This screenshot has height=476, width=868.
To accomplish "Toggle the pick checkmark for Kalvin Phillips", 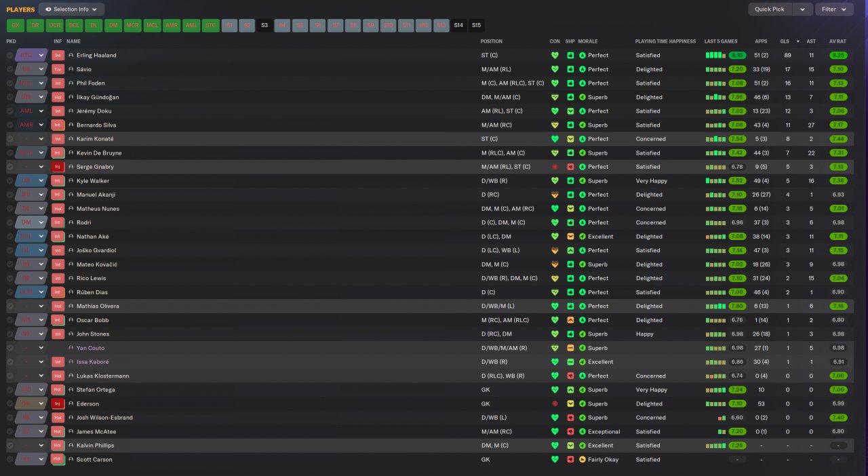I will [x=9, y=445].
